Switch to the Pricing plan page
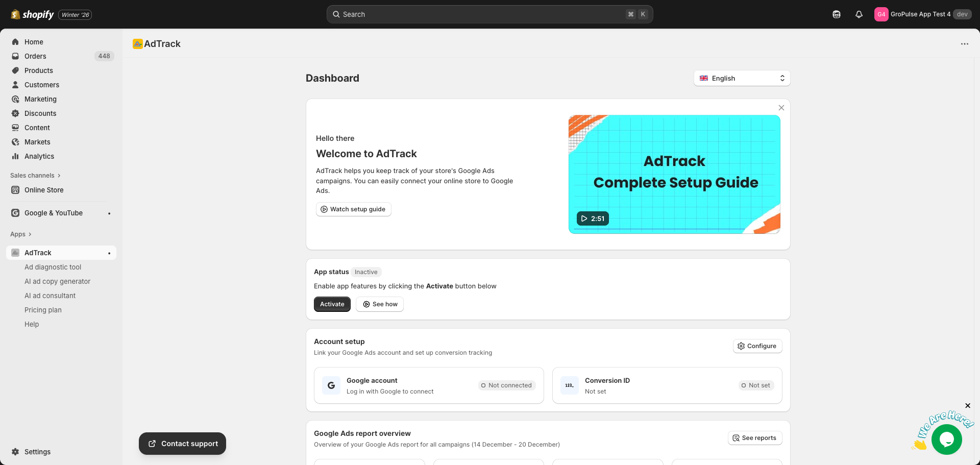 click(x=43, y=310)
